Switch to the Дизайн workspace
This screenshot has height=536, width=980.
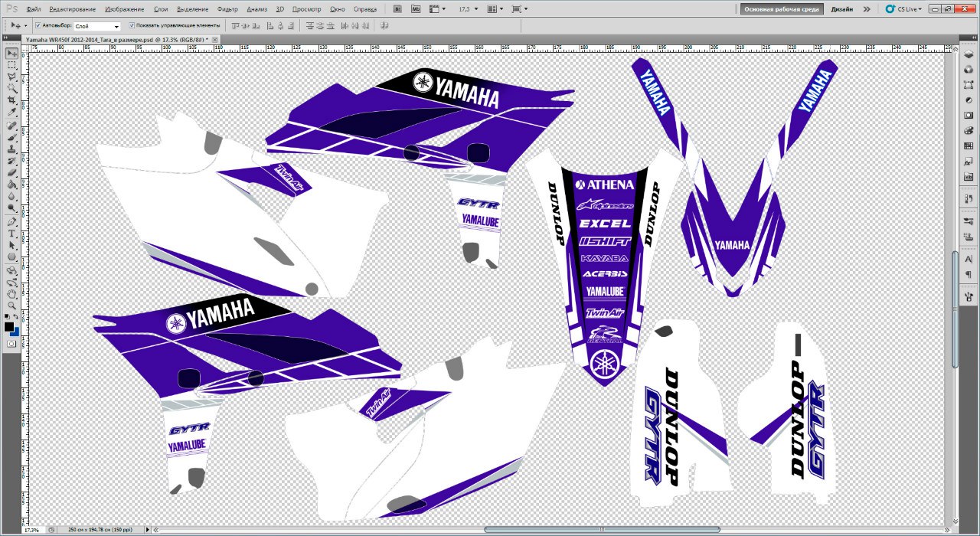(x=842, y=9)
